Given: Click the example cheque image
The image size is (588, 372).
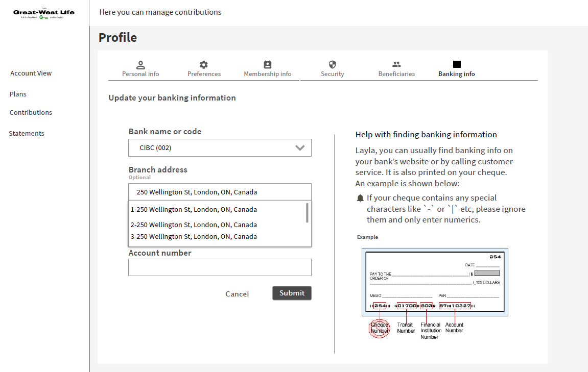Looking at the screenshot, I should 435,282.
